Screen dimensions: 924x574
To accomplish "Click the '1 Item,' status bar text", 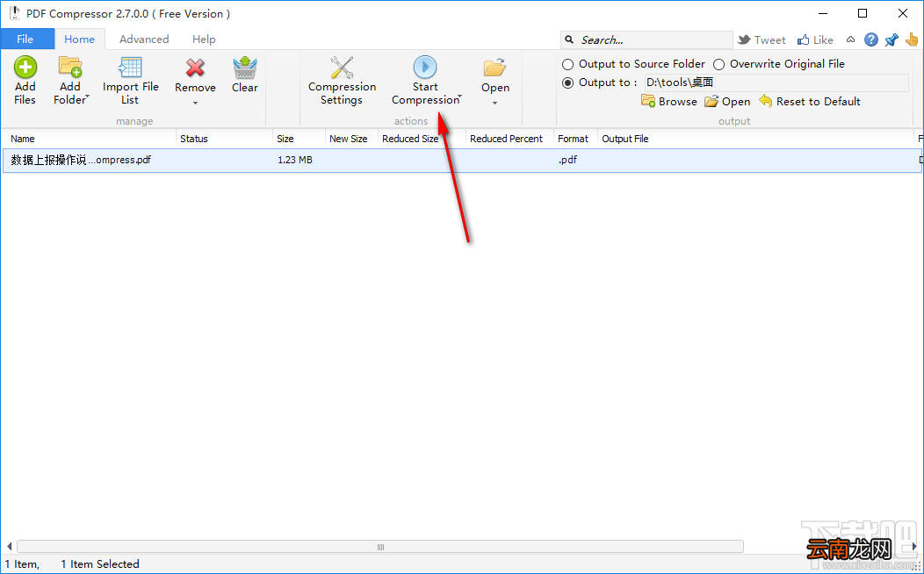I will pos(22,564).
